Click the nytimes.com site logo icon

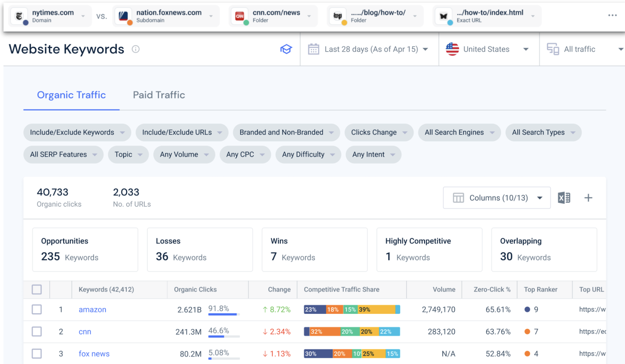pos(19,16)
